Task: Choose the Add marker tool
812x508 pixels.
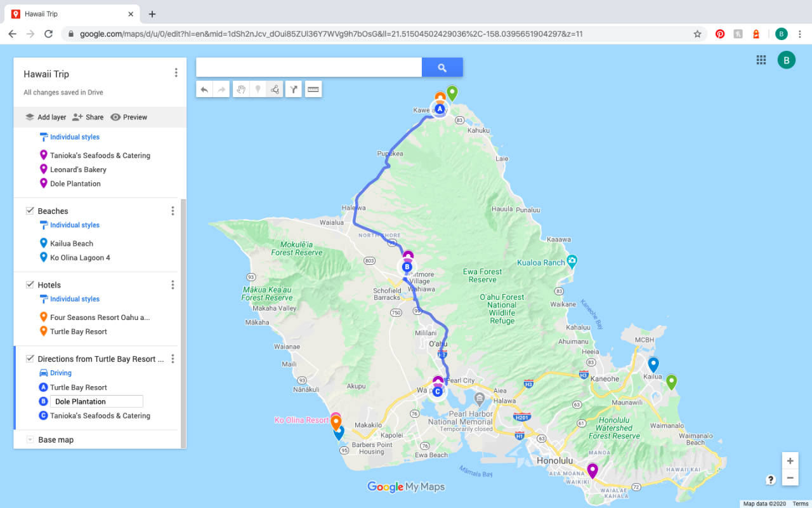Action: coord(258,90)
